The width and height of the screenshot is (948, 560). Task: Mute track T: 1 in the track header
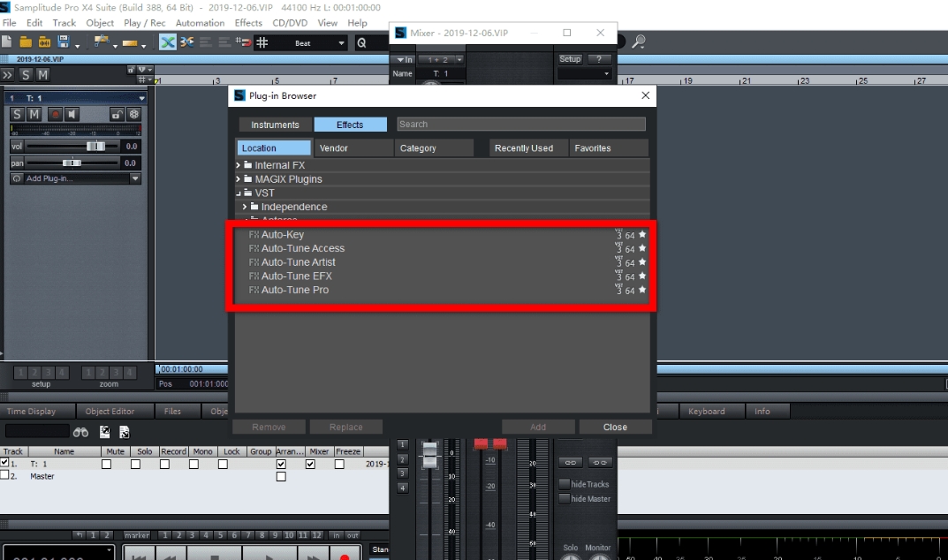point(34,114)
